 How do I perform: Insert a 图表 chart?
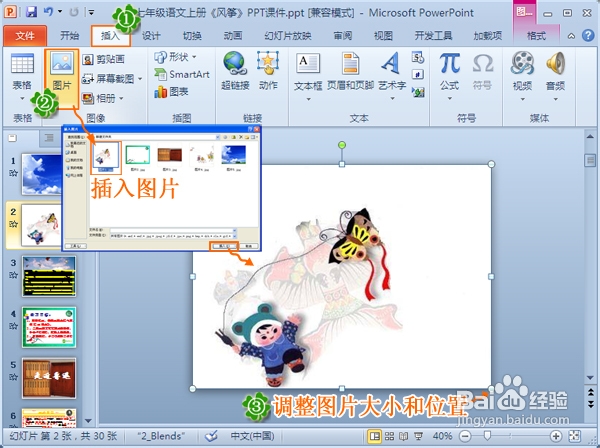pos(171,92)
